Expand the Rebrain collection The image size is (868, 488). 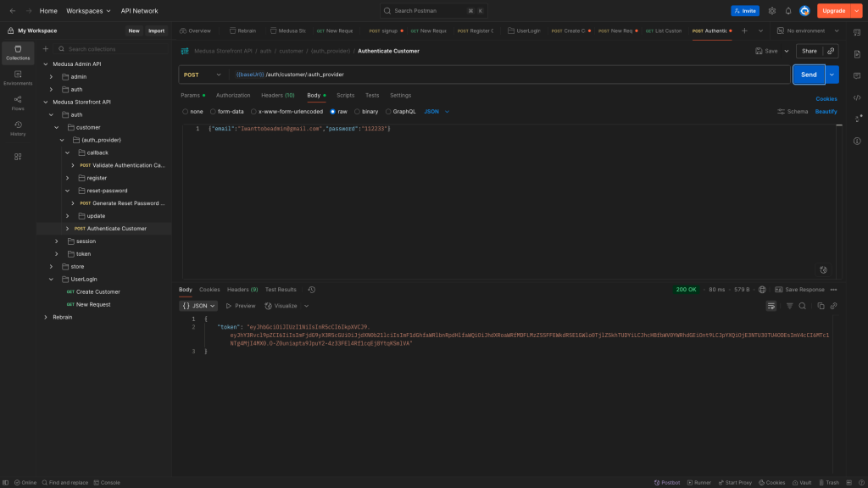(x=46, y=317)
